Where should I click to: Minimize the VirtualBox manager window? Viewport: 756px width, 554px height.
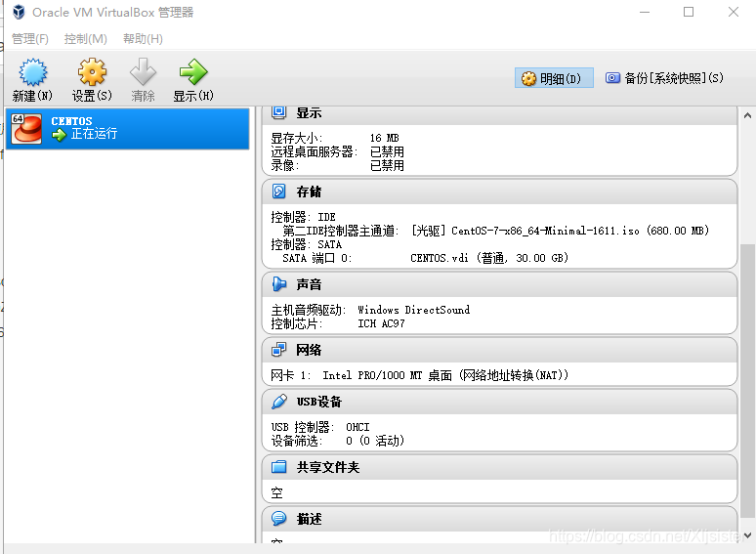click(645, 12)
